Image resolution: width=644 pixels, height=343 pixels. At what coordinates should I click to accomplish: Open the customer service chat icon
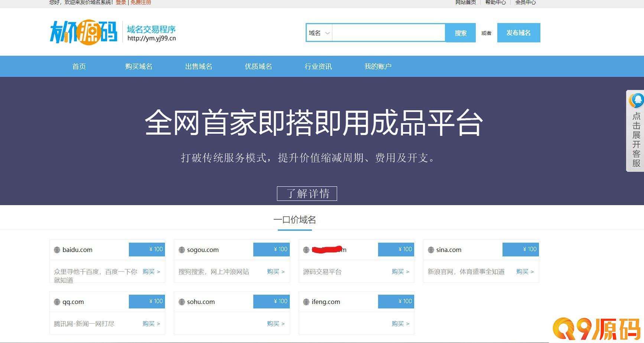pyautogui.click(x=636, y=100)
